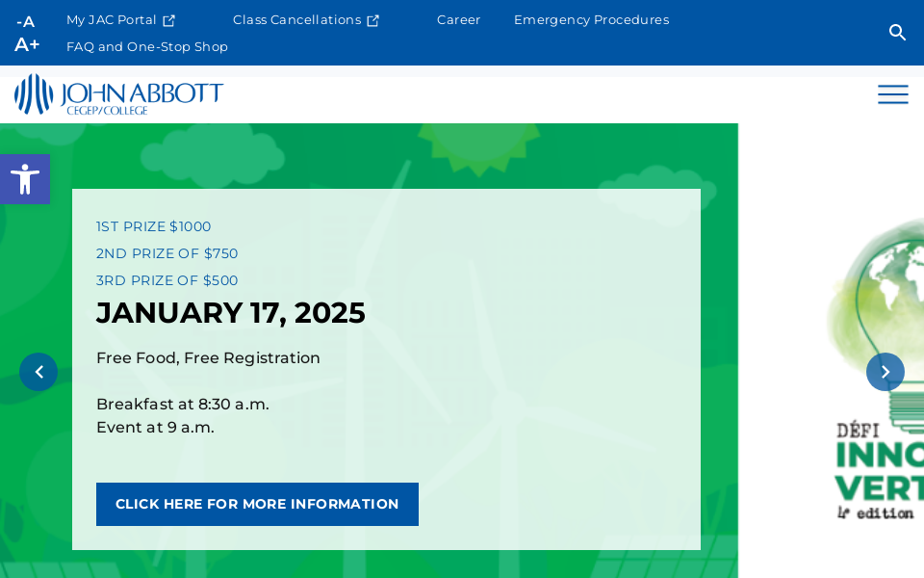The width and height of the screenshot is (924, 578).
Task: Click external-link icon beside My JAC Portal
Action: click(x=169, y=20)
